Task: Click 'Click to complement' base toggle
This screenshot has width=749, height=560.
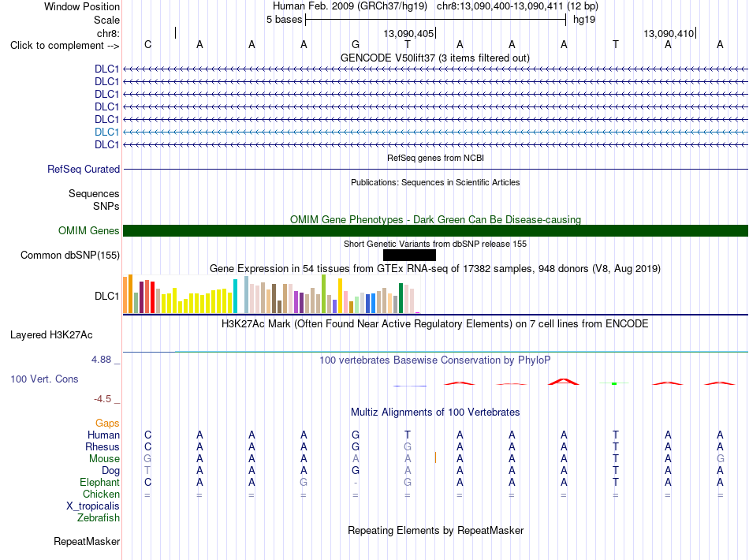Action: coord(65,46)
